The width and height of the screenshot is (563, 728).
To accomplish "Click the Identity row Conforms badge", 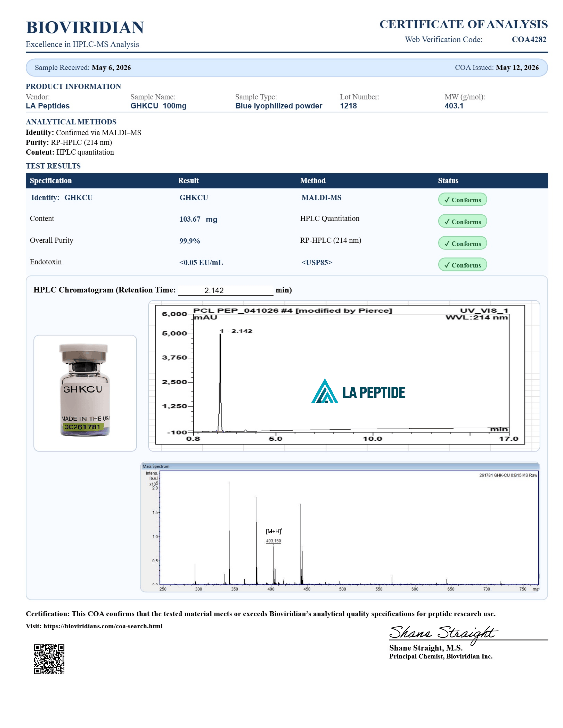I will tap(462, 199).
